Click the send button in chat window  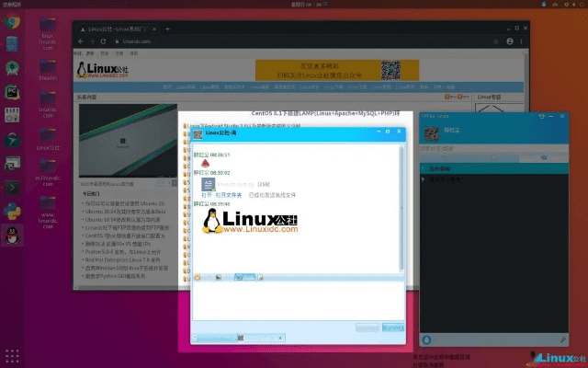tap(393, 328)
